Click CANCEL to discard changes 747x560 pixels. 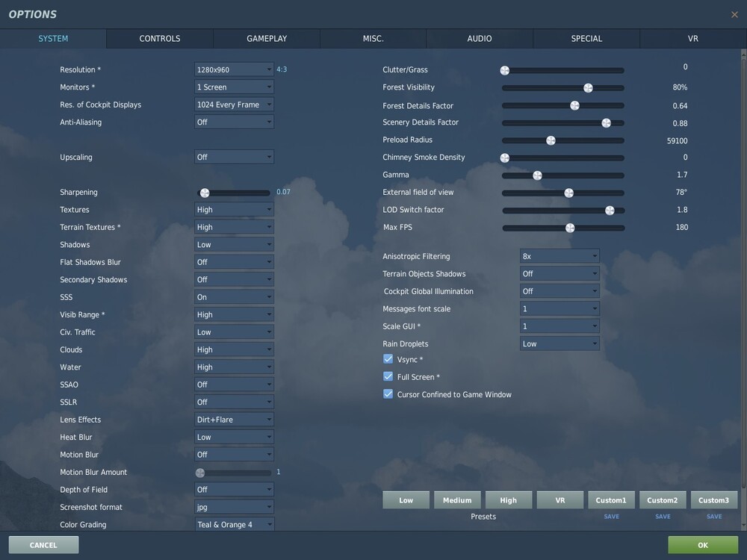[43, 545]
